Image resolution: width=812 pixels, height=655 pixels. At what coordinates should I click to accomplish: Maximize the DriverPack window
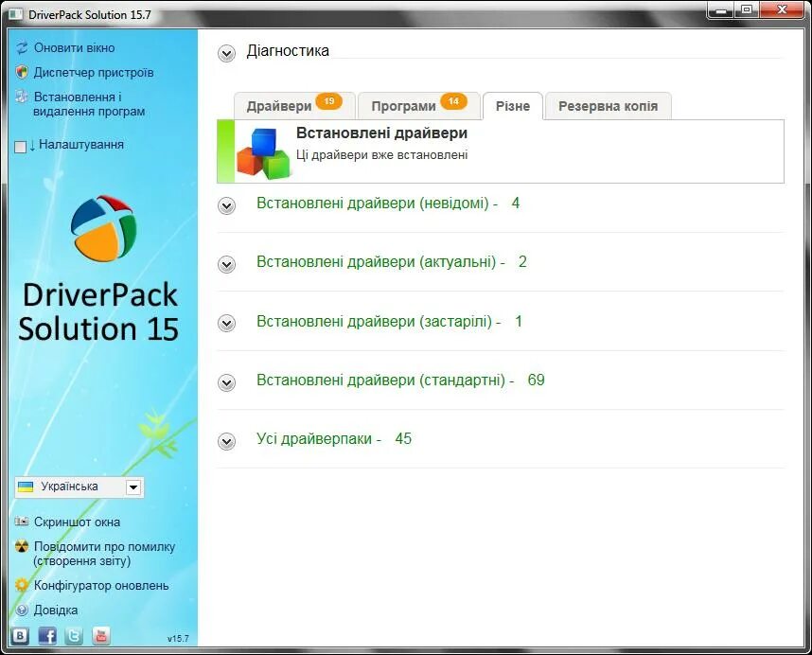pyautogui.click(x=746, y=9)
